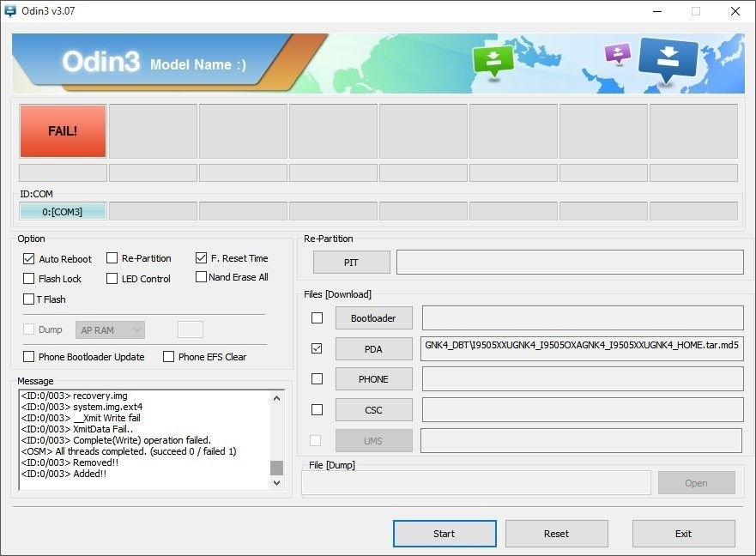756x556 pixels.
Task: Click the Bootloader file button
Action: click(x=373, y=318)
